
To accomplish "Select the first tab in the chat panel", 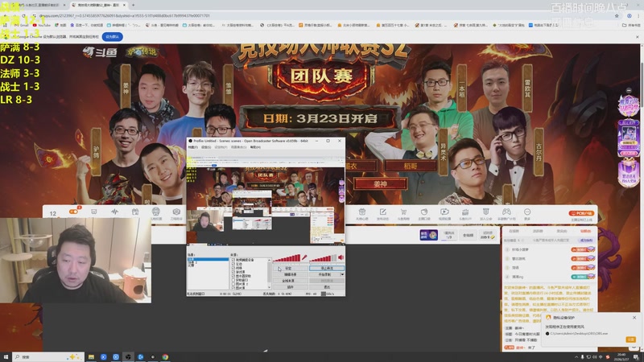I will 514,231.
